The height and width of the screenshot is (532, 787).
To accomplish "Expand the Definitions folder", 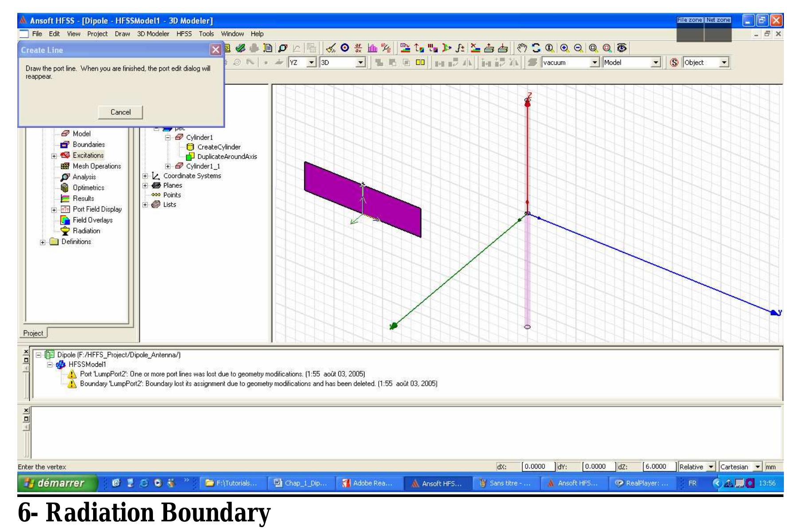I will [x=42, y=242].
